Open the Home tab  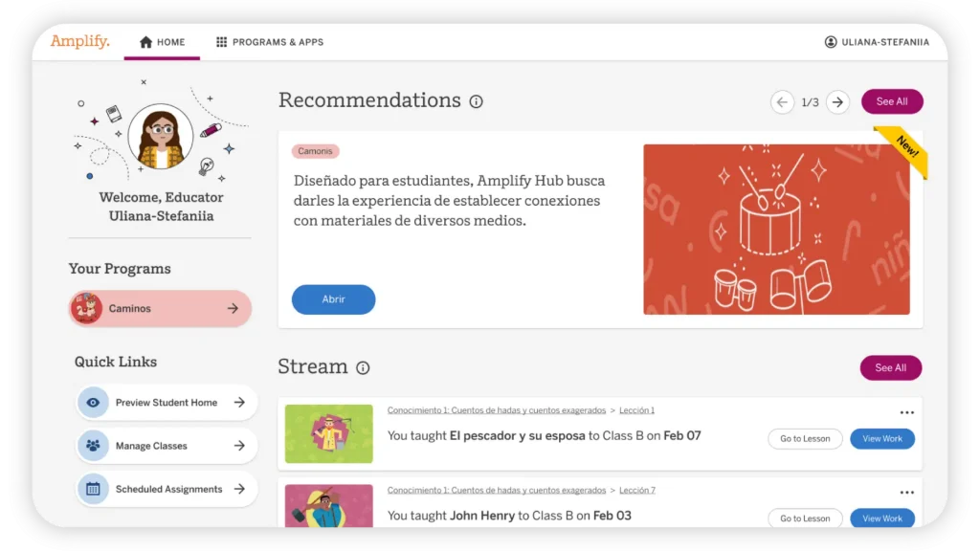(x=162, y=42)
